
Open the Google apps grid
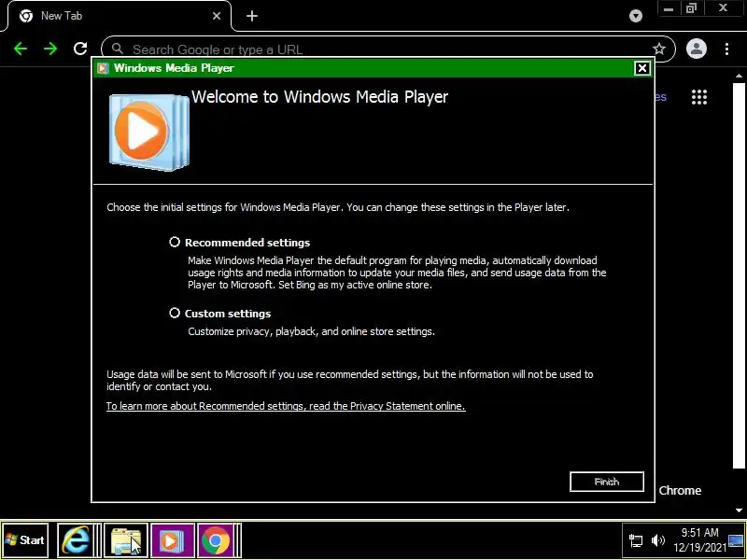(x=698, y=97)
